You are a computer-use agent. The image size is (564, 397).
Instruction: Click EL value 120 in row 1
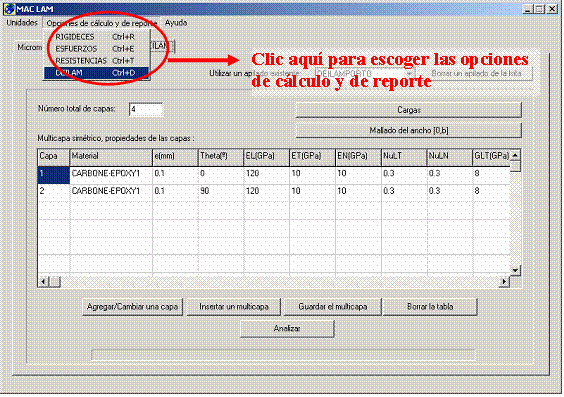tap(267, 175)
